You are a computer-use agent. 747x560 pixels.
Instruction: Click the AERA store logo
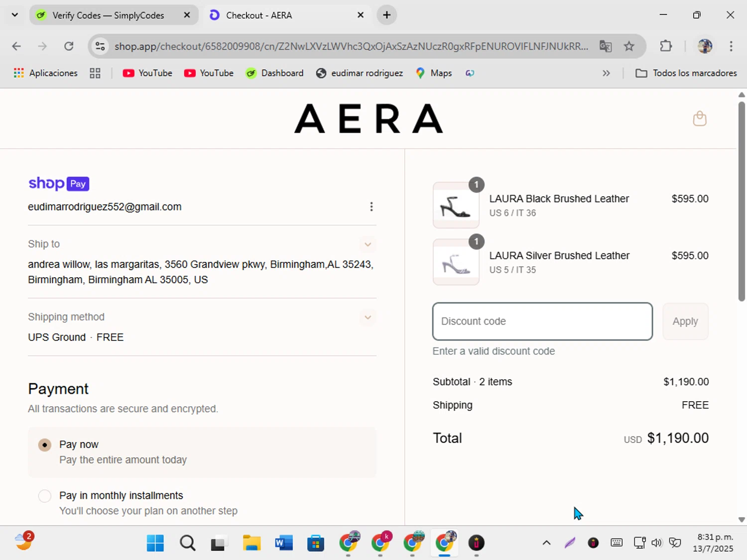pyautogui.click(x=369, y=119)
